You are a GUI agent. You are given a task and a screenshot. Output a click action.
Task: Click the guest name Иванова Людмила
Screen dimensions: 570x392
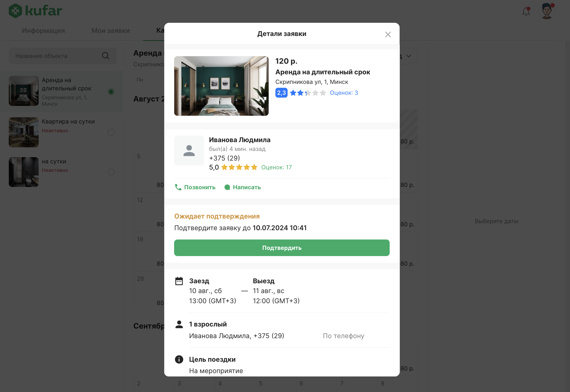(x=240, y=140)
